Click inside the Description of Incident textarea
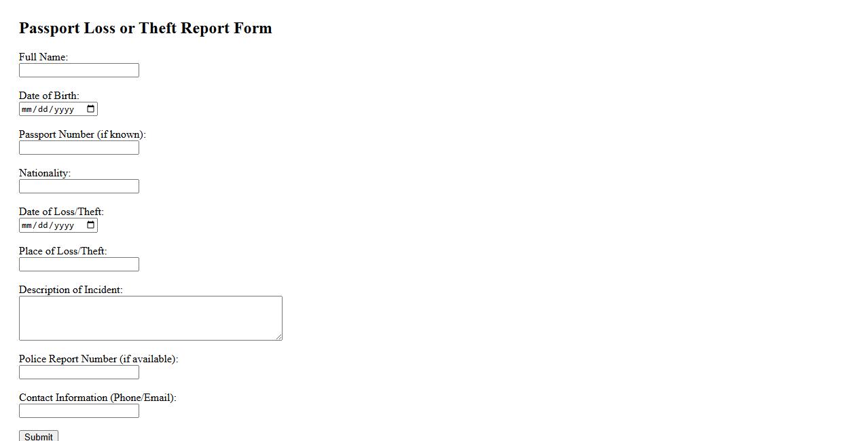The width and height of the screenshot is (868, 441). pos(150,318)
